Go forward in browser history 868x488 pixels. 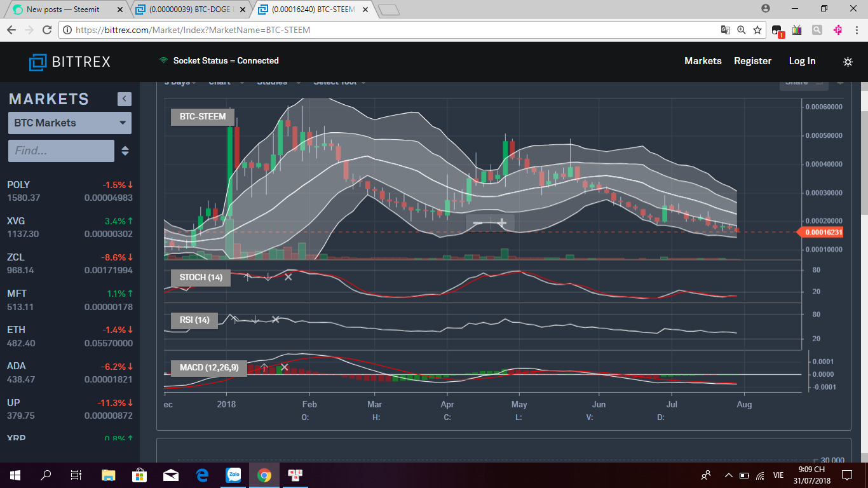point(29,30)
